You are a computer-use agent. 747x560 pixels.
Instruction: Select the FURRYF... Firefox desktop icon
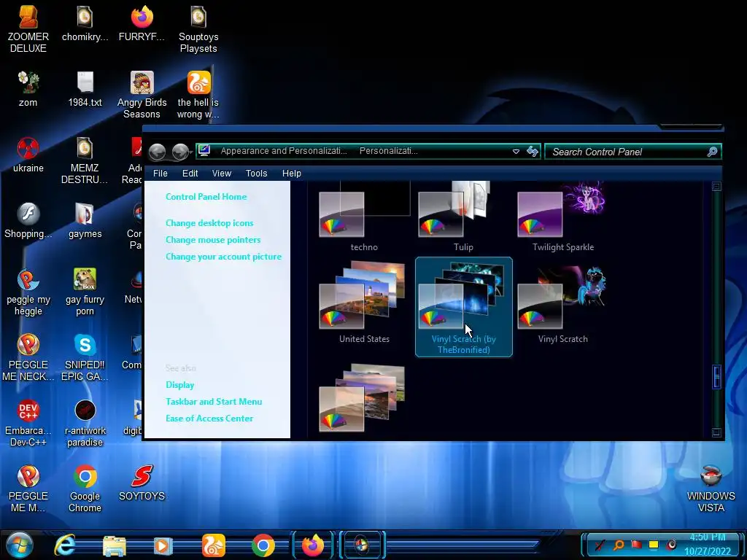coord(142,24)
